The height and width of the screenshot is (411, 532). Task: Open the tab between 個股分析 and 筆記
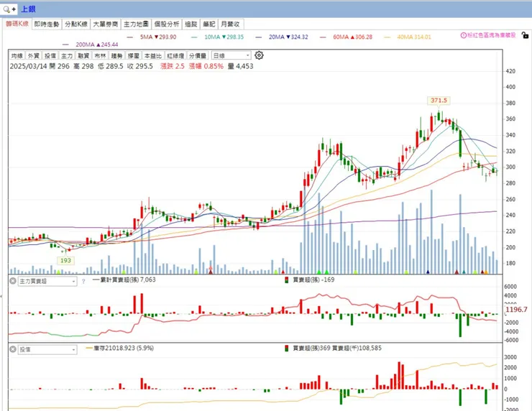pos(191,24)
